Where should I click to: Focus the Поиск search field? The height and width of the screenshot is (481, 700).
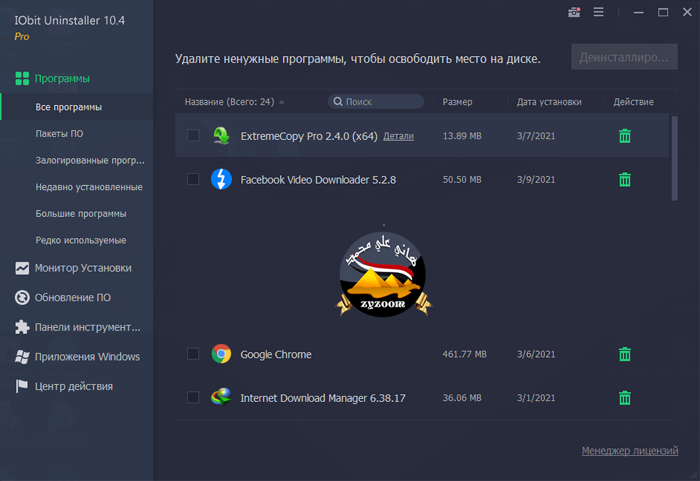(376, 102)
